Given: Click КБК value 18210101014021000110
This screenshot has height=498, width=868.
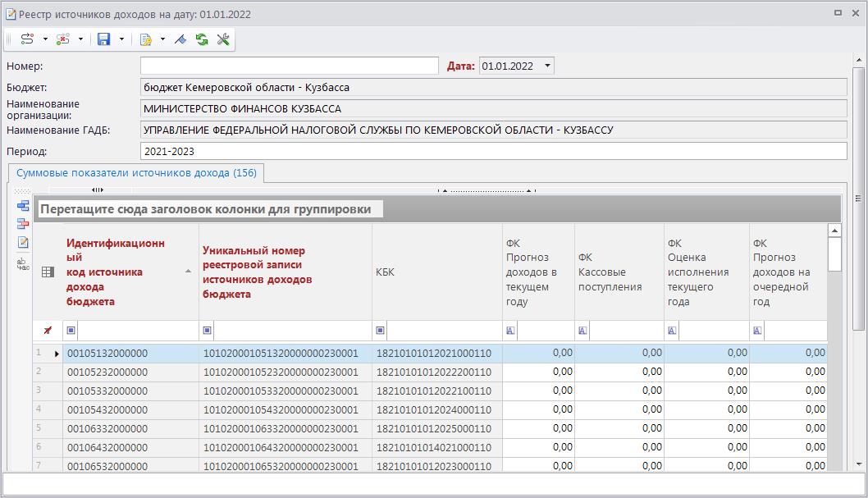Looking at the screenshot, I should tap(434, 447).
